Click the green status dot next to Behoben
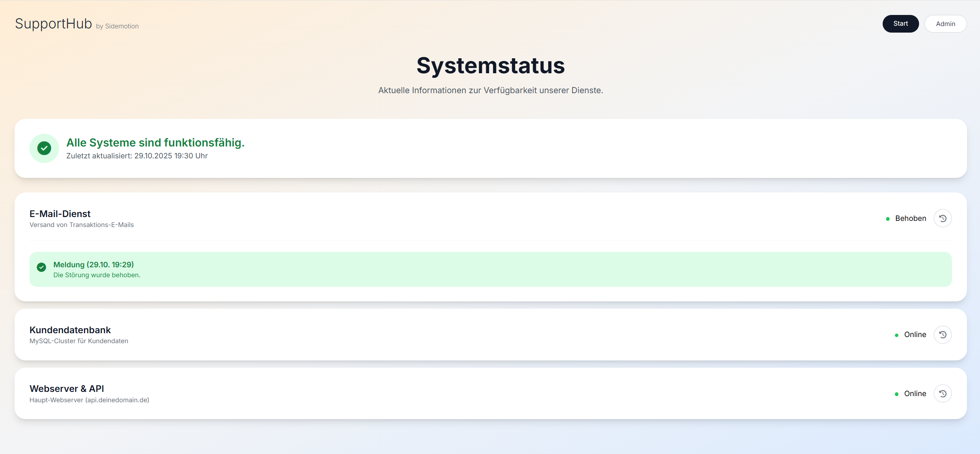980x454 pixels. click(x=889, y=219)
